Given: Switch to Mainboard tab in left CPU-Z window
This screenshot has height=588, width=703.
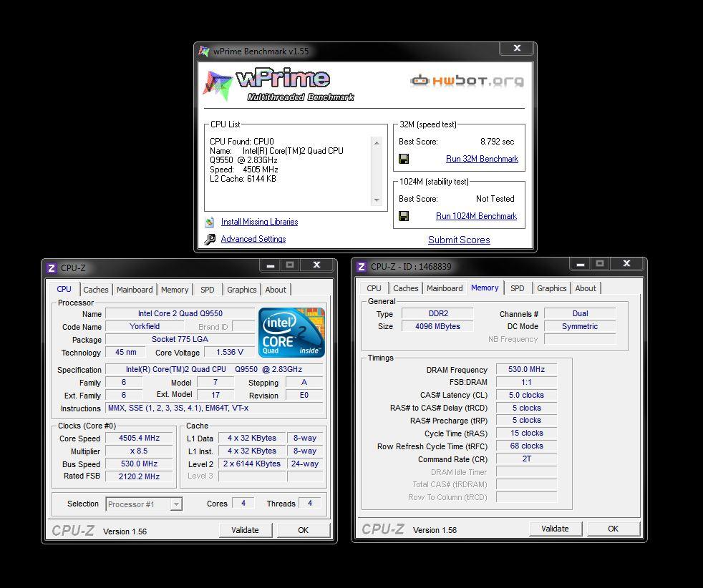Looking at the screenshot, I should 135,290.
